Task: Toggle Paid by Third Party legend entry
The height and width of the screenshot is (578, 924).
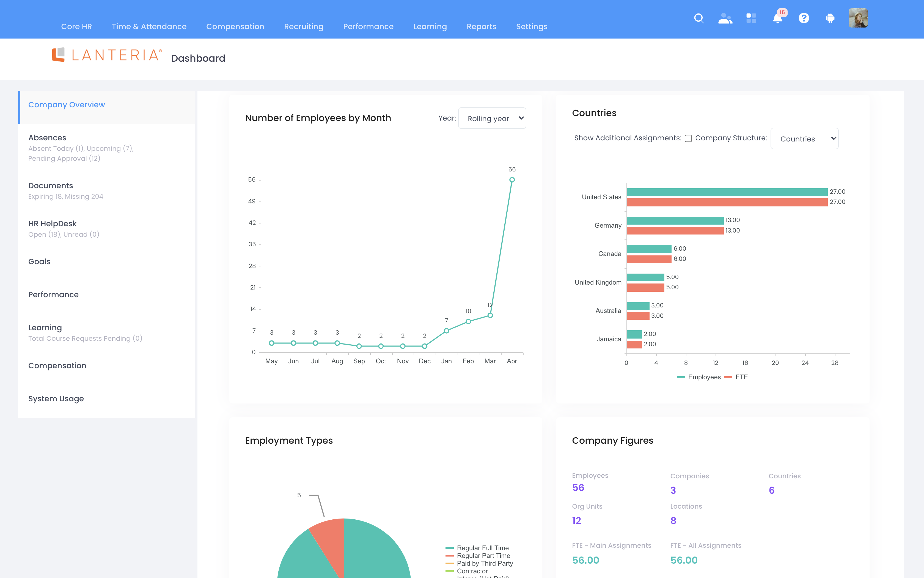Action: pos(480,563)
